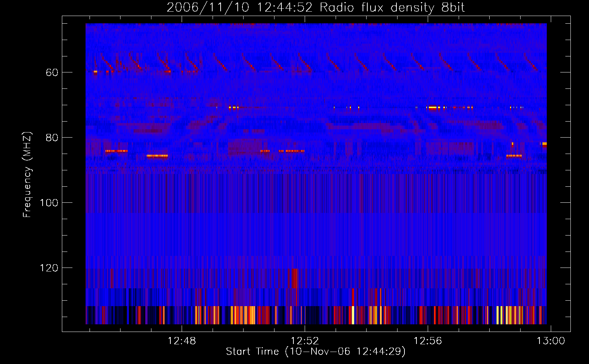The width and height of the screenshot is (589, 364).
Task: Click the 'Start Time (10-Nov-06 12:44:29)' axis label
Action: (x=316, y=352)
